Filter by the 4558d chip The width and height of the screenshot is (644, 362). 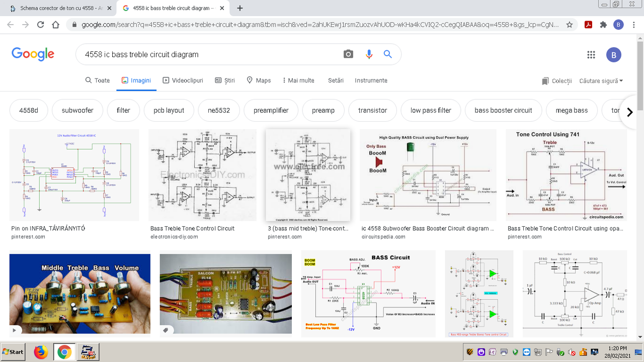29,111
